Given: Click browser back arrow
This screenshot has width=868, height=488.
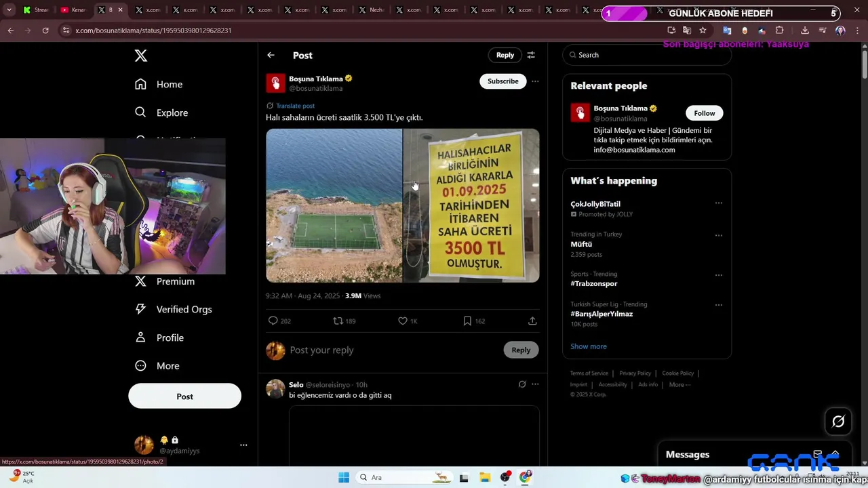Looking at the screenshot, I should click(10, 30).
